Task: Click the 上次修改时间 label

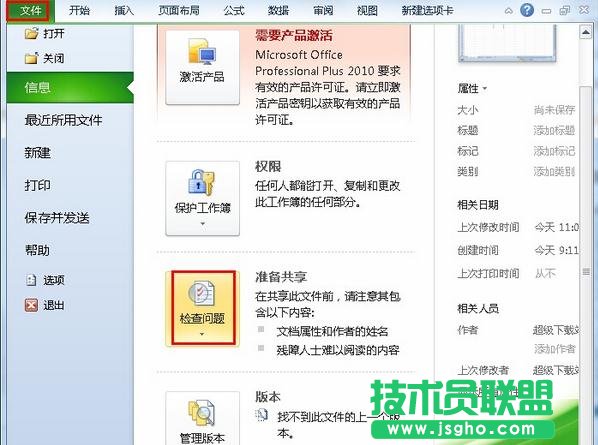Action: point(488,227)
